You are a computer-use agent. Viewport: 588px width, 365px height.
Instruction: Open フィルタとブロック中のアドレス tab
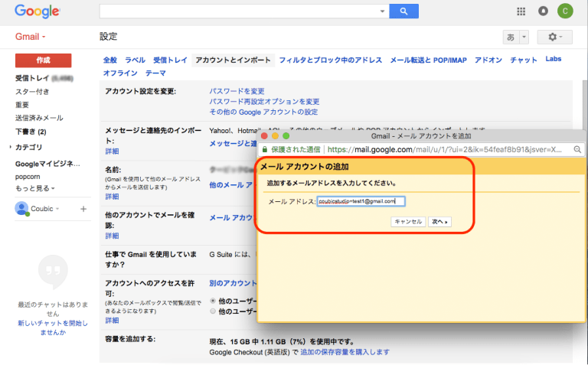[x=331, y=60]
